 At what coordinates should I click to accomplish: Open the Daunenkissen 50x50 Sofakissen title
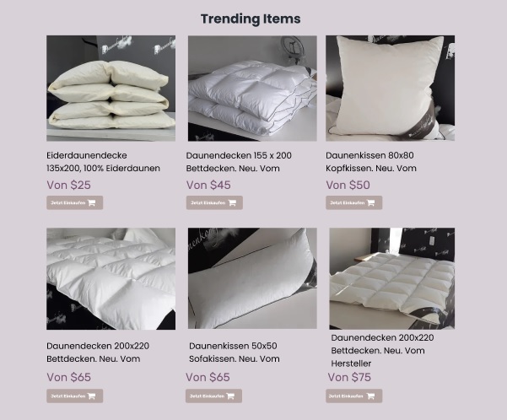235,353
